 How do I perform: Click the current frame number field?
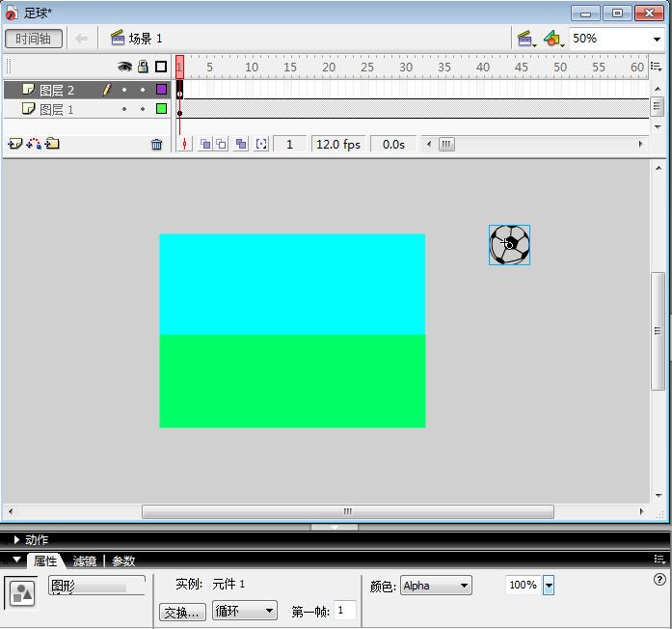[x=289, y=145]
